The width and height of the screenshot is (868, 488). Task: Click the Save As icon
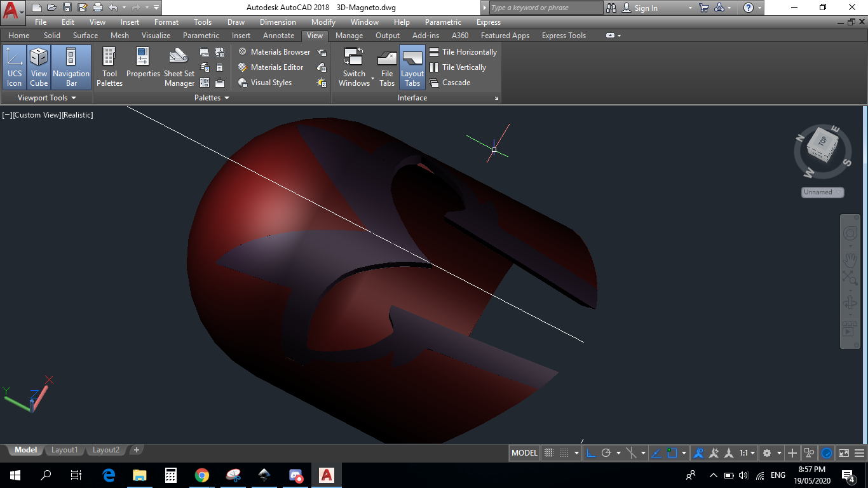82,8
